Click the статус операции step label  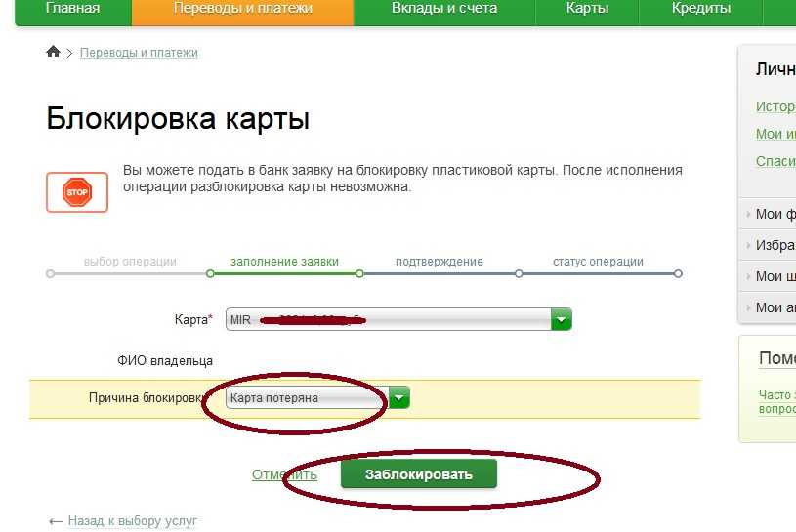(598, 262)
